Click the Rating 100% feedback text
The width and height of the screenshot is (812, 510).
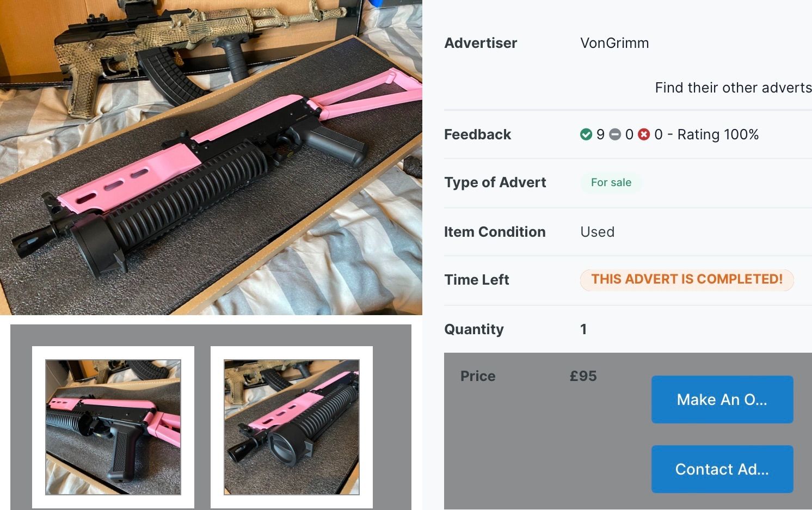click(718, 134)
